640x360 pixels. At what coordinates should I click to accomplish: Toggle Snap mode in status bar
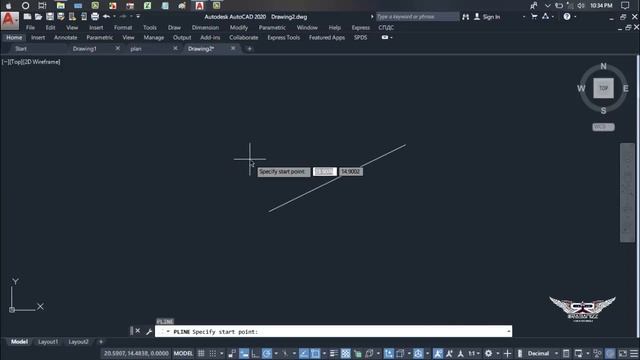213,353
